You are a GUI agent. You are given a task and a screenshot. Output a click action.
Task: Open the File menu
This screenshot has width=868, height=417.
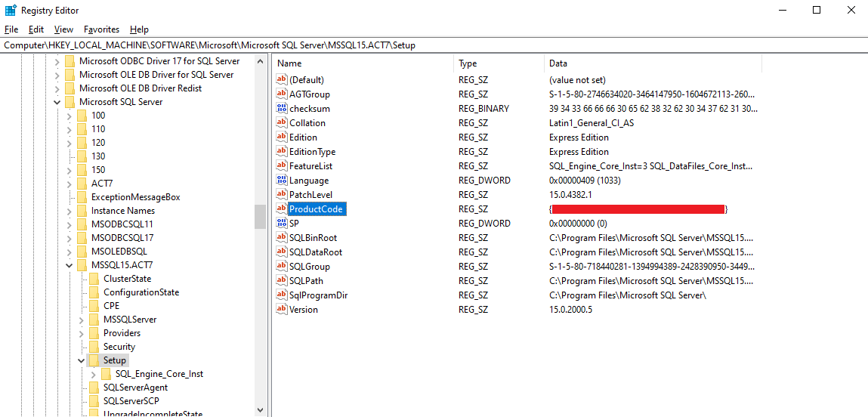[11, 29]
